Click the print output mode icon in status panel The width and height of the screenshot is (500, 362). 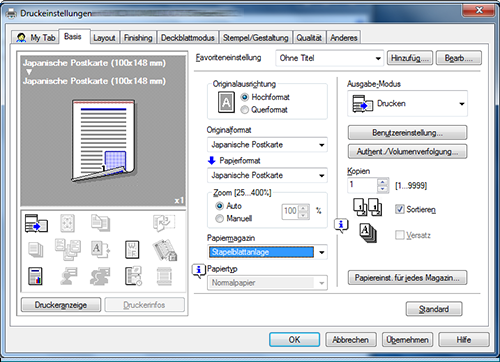(x=36, y=223)
